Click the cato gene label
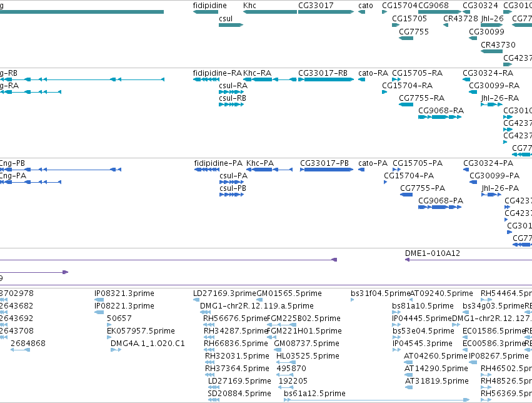Image resolution: width=532 pixels, height=403 pixels. click(x=366, y=6)
